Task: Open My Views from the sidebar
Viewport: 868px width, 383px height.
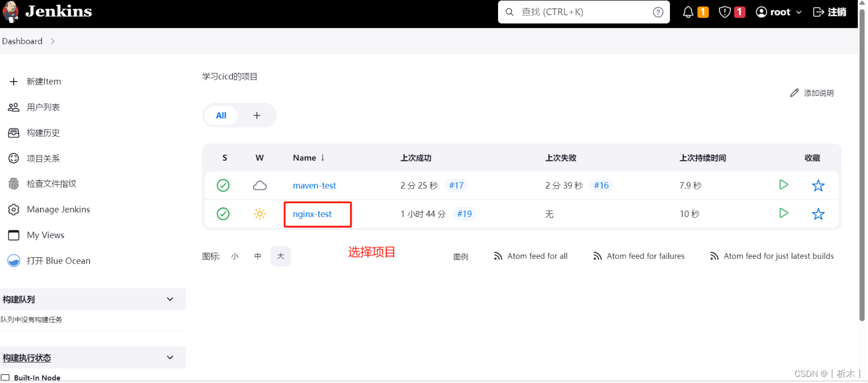Action: (45, 235)
